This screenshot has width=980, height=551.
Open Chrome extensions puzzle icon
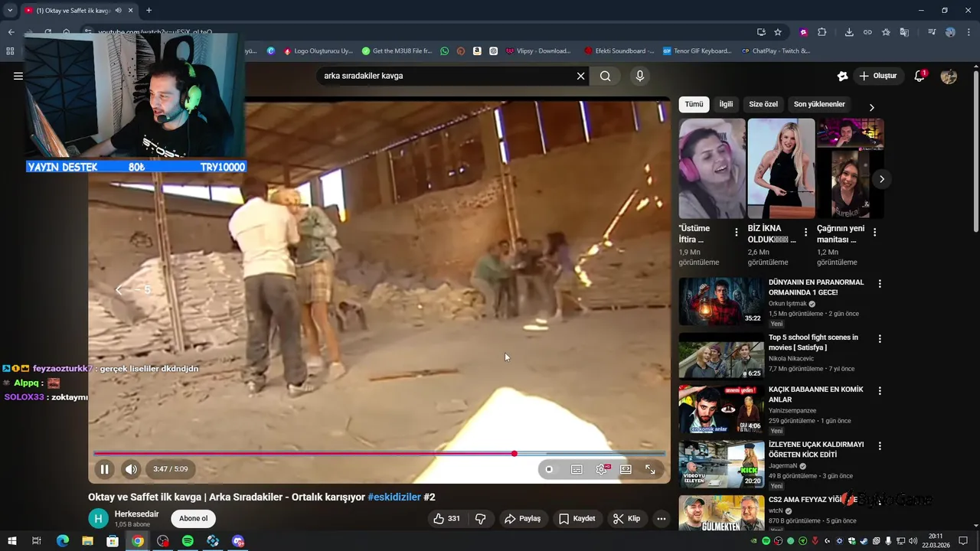click(822, 32)
